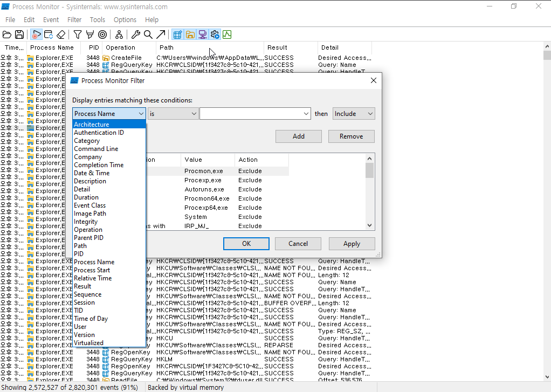The width and height of the screenshot is (551, 392).
Task: Click the wrench Tools toolbar icon
Action: [136, 35]
